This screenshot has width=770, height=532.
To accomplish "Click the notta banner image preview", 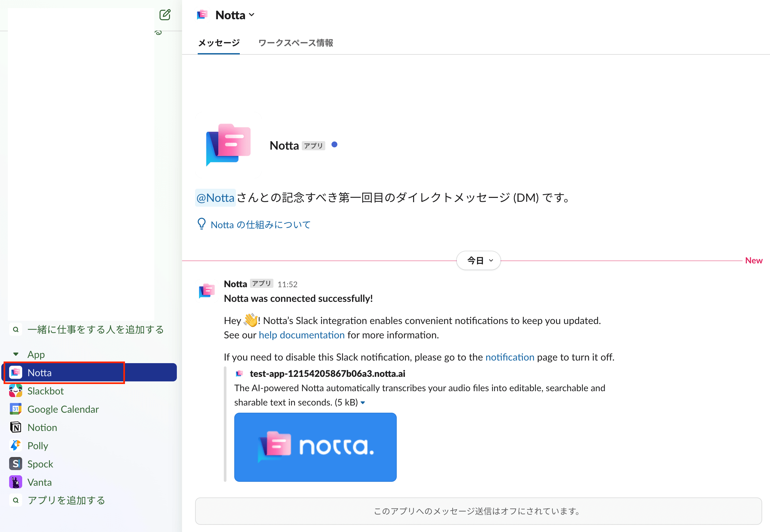I will pos(315,447).
